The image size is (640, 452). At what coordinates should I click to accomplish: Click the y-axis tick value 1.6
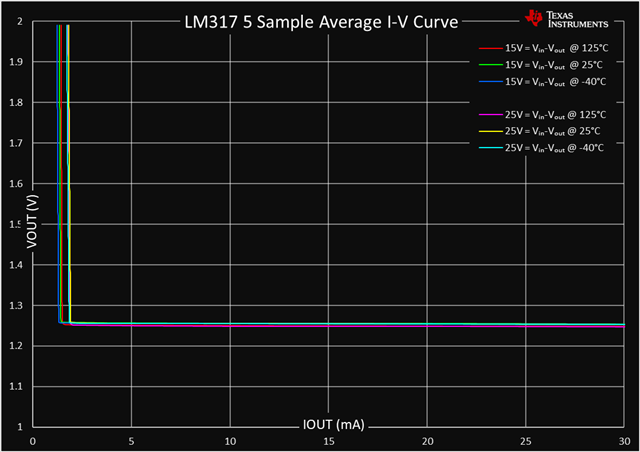click(16, 184)
